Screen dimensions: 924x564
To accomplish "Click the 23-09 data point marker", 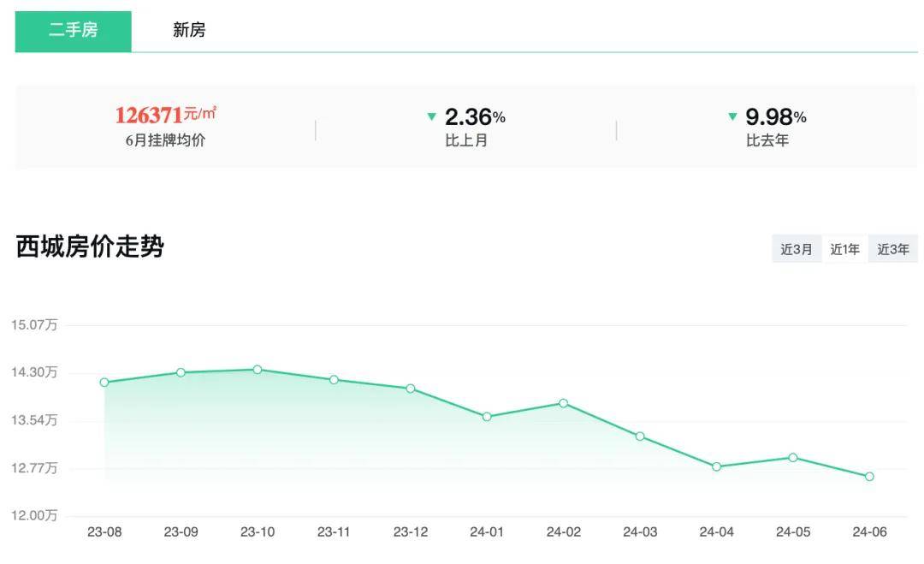I will click(x=181, y=372).
